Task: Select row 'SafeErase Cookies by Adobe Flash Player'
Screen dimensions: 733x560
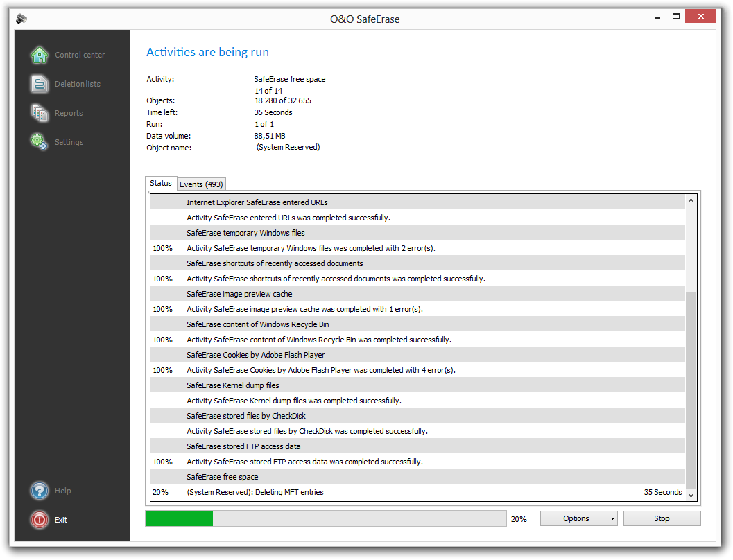Action: [418, 355]
